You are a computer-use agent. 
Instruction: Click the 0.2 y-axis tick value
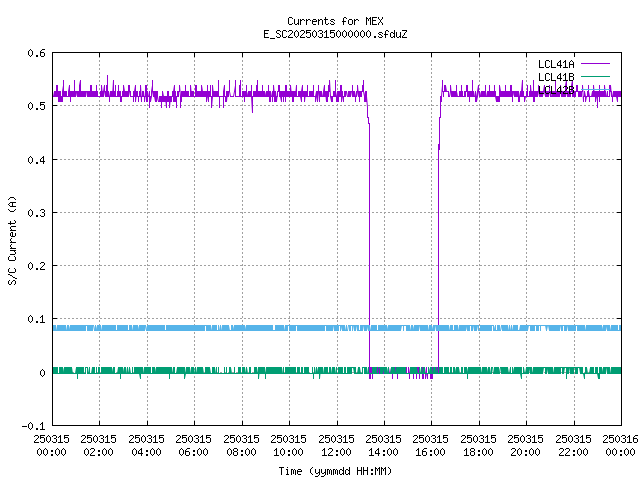36,266
